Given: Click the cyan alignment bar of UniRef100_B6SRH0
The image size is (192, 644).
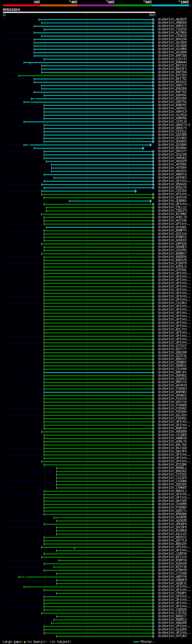Looking at the screenshot, I should point(89,148).
